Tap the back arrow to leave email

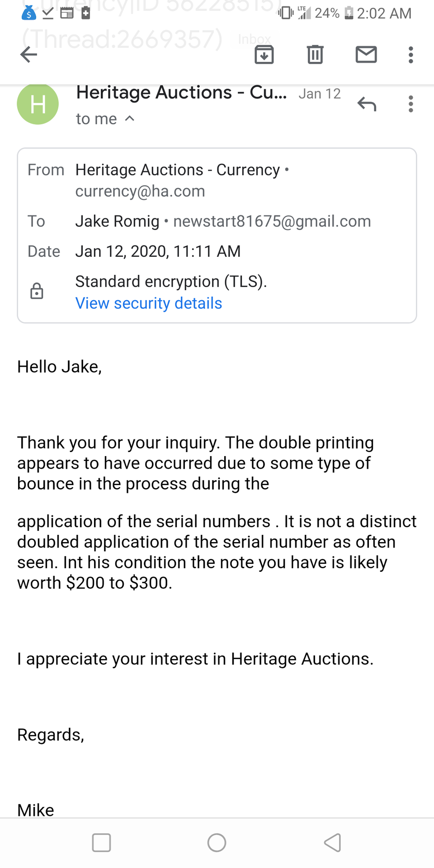[28, 55]
